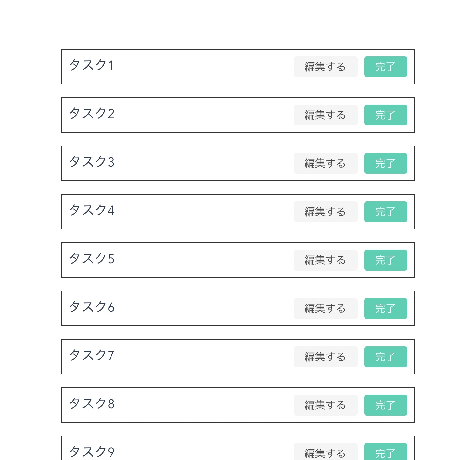Select the タスク5 title text
This screenshot has height=460, width=476.
coord(92,258)
